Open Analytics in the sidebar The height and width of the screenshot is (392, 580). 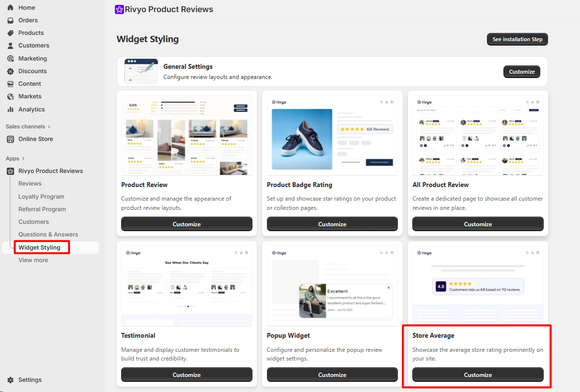[31, 110]
